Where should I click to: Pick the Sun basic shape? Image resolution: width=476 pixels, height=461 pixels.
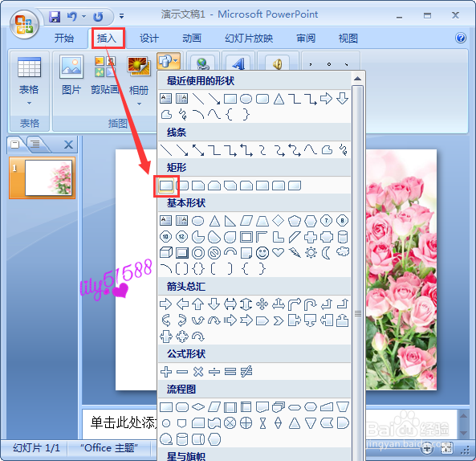pos(311,252)
